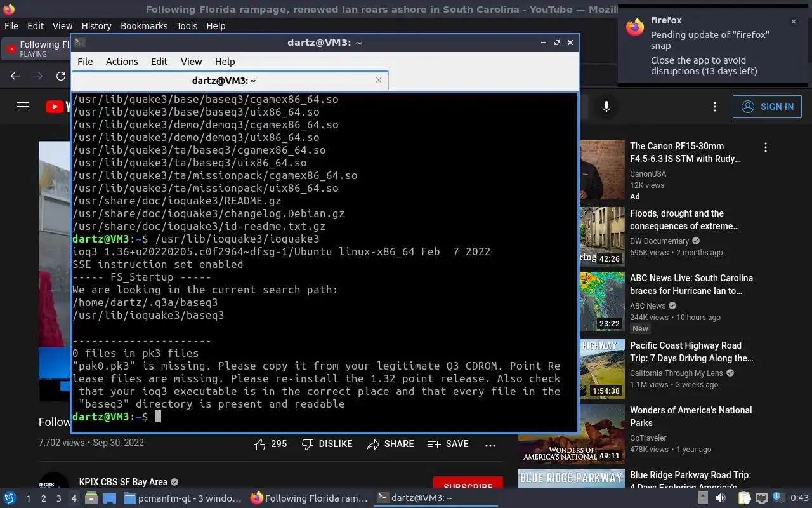
Task: Open removable media eject tray icon
Action: (x=702, y=498)
